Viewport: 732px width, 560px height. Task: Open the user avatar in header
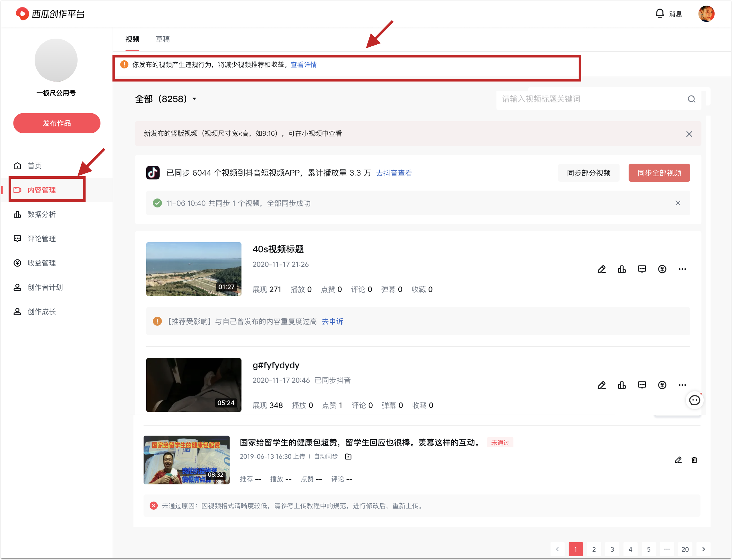coord(706,14)
